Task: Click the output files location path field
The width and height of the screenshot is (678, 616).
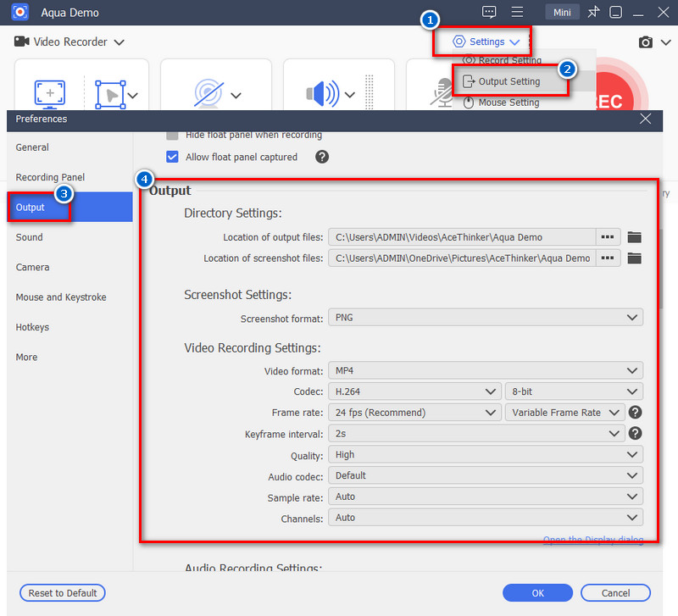Action: click(461, 236)
